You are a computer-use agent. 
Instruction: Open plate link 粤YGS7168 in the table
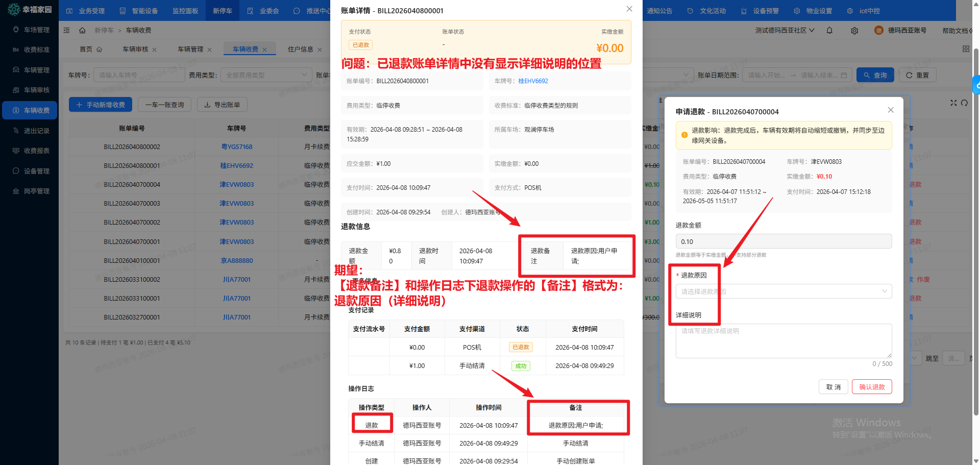[x=237, y=147]
